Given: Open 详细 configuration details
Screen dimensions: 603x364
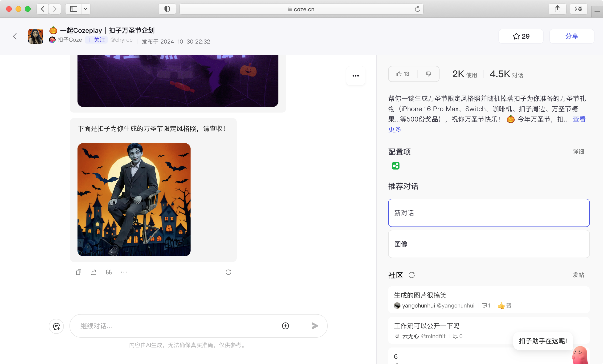Looking at the screenshot, I should (578, 152).
